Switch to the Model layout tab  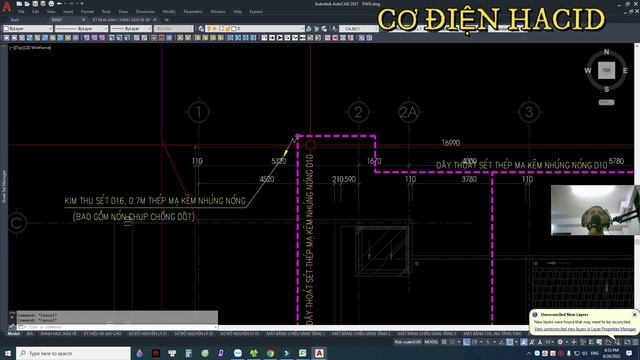point(13,334)
